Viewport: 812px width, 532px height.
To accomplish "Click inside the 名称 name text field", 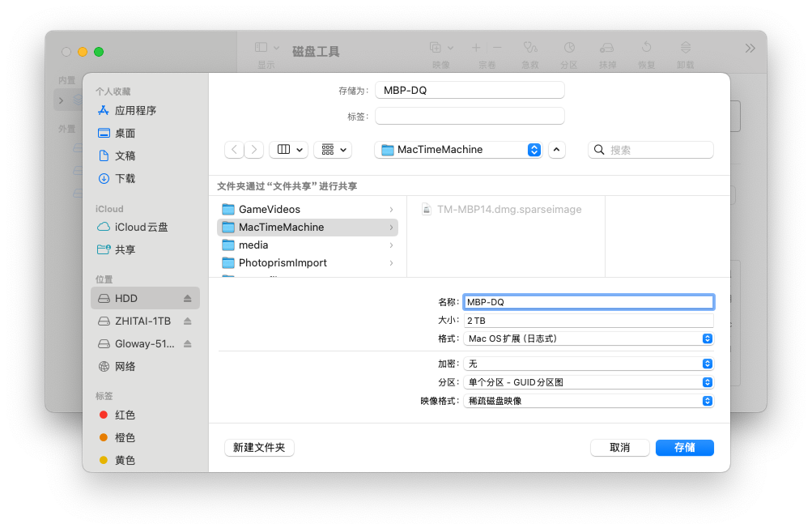I will point(589,301).
